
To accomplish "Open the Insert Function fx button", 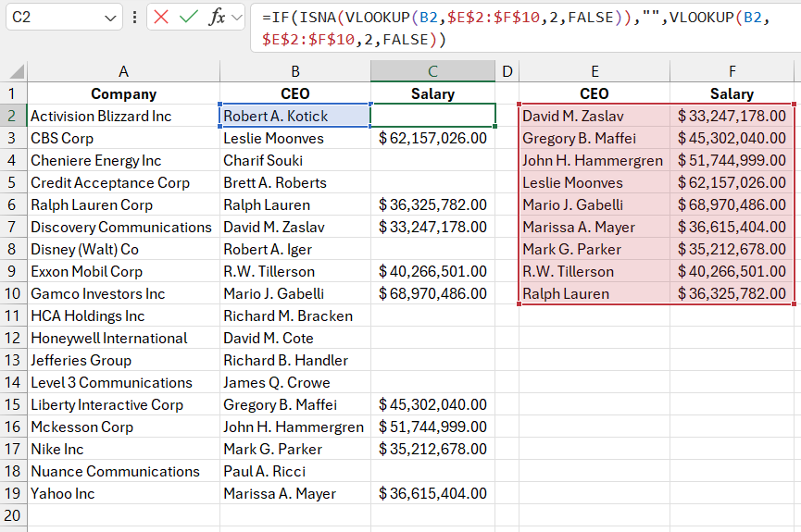I will click(x=217, y=17).
